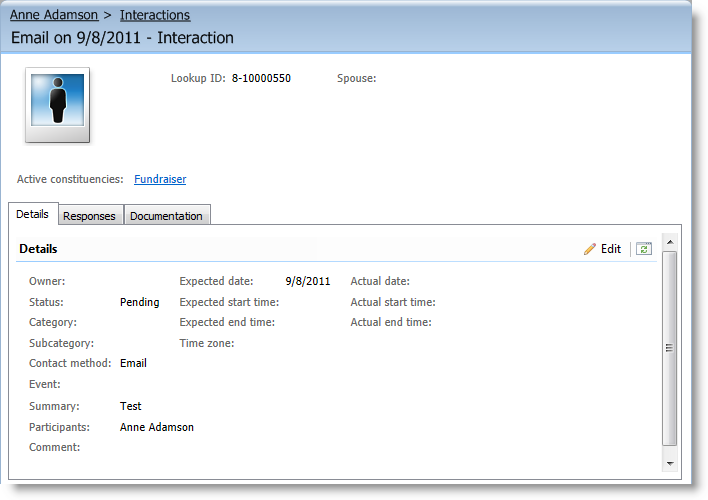This screenshot has height=500, width=708.
Task: Open the Details tab
Action: point(32,215)
